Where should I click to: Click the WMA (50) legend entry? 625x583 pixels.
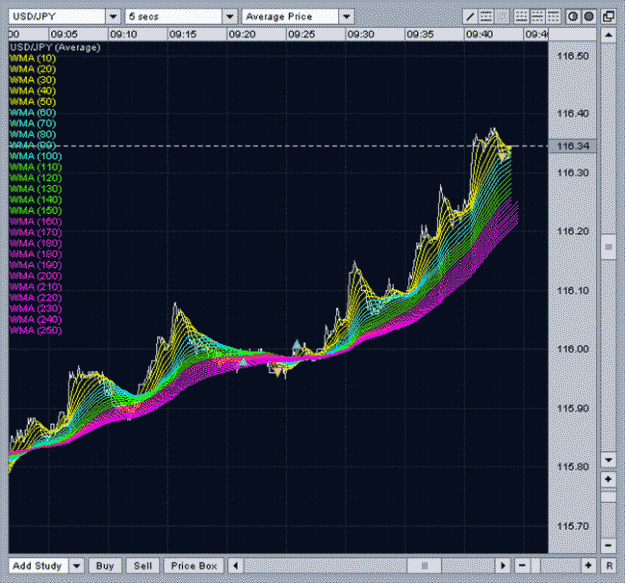33,102
